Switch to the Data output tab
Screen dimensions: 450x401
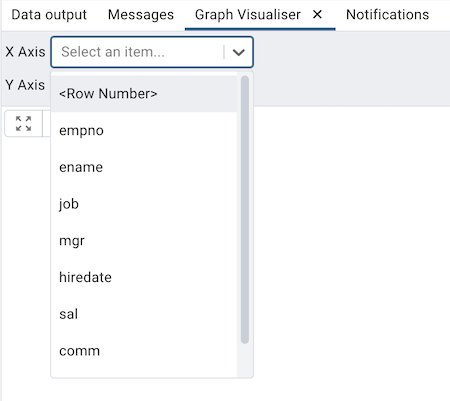[x=49, y=15]
